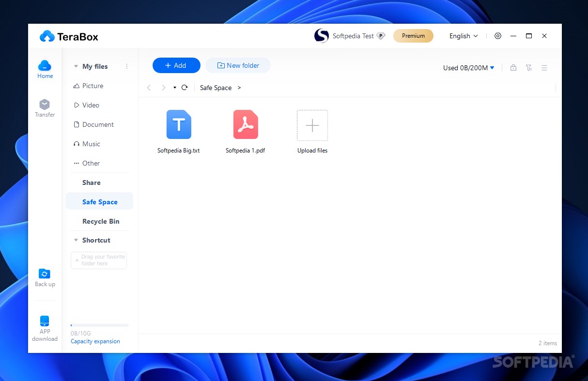The height and width of the screenshot is (381, 588).
Task: Open the Home cloud icon
Action: (45, 65)
